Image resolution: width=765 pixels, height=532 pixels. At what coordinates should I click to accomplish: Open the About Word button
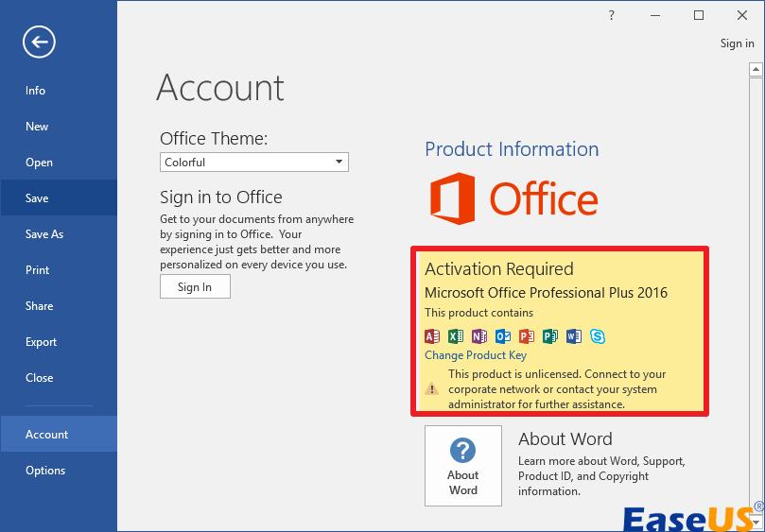pos(463,466)
